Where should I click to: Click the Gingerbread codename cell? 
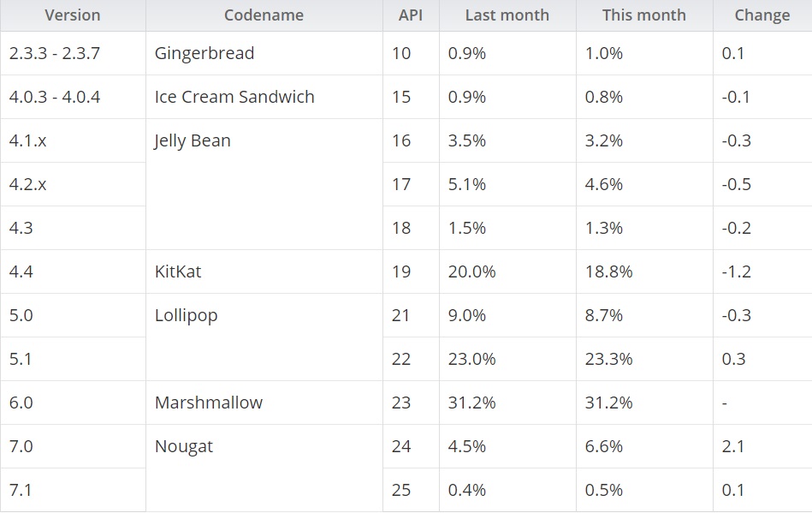(x=264, y=53)
